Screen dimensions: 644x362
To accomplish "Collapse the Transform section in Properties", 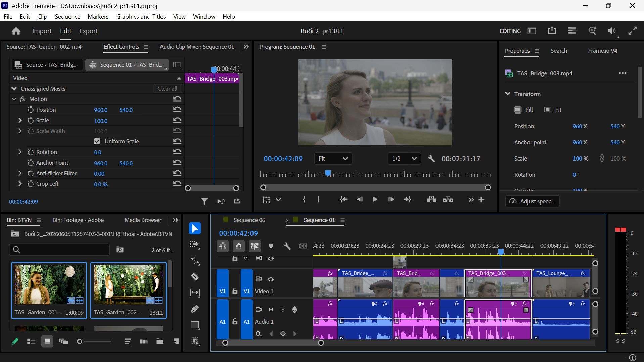I will [508, 94].
